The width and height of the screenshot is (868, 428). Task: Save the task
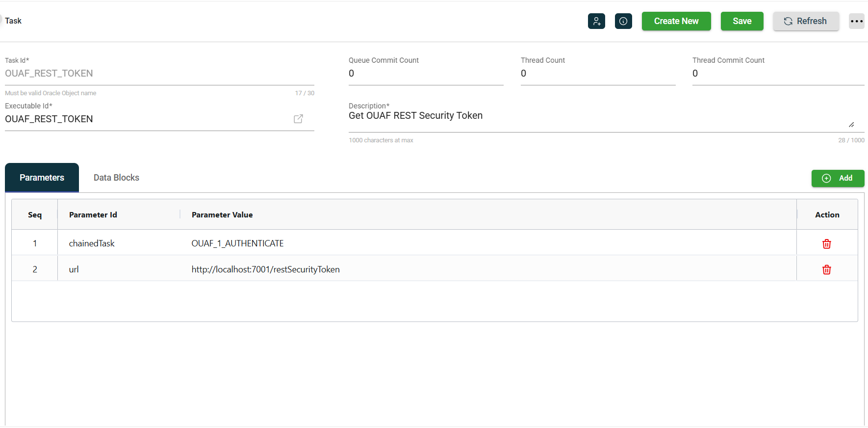click(x=741, y=21)
